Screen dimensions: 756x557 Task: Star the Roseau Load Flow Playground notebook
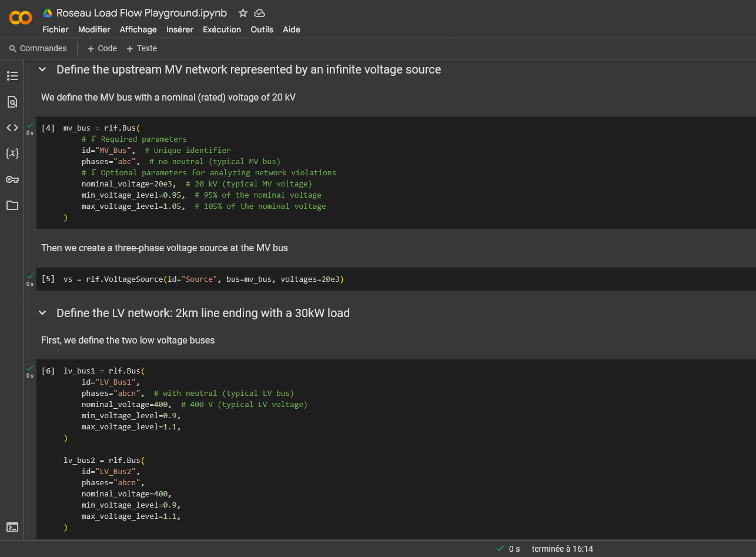243,13
